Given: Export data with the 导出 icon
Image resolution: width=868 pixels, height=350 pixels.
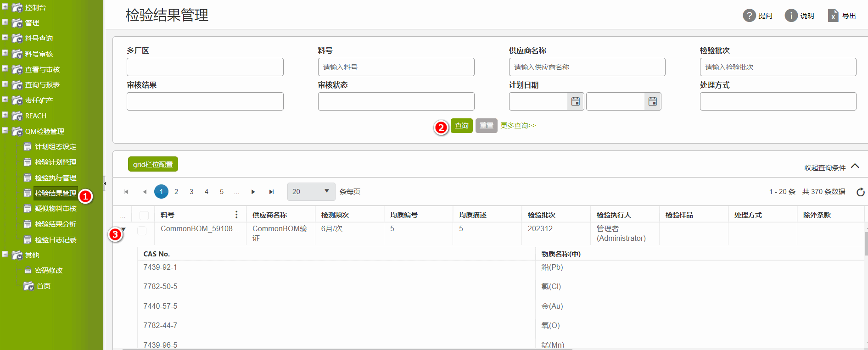Looking at the screenshot, I should [x=833, y=16].
